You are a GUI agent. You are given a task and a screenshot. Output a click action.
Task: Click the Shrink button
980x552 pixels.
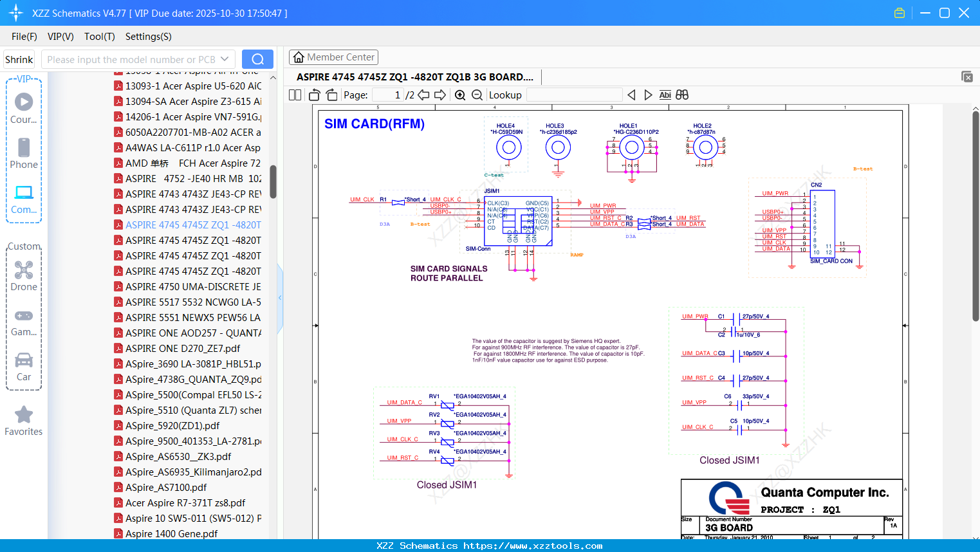click(19, 59)
